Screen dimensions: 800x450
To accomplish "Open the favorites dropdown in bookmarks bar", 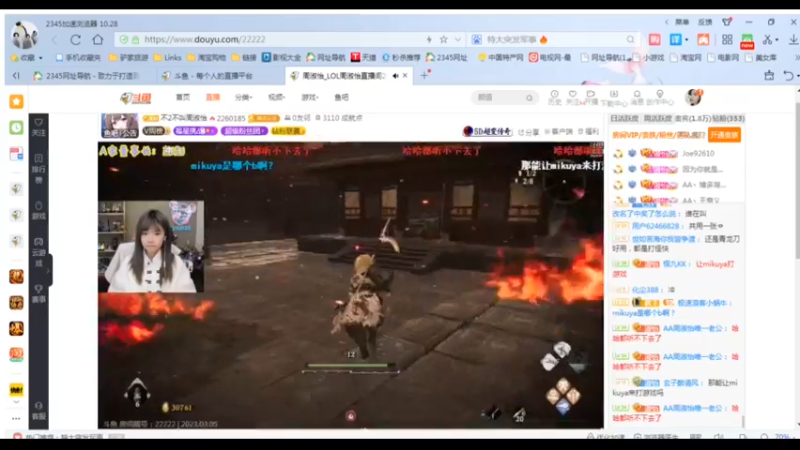I will point(28,58).
